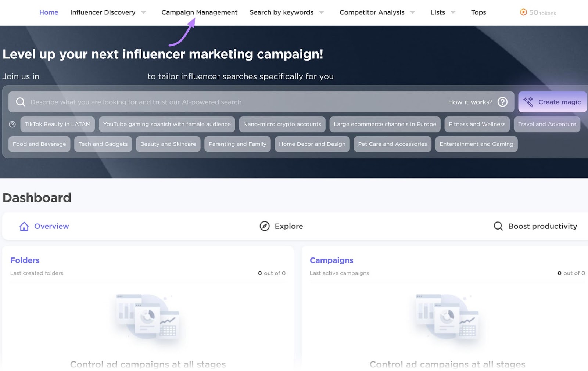Open the Campaigns link in the dashboard
This screenshot has height=371, width=588.
click(x=331, y=260)
